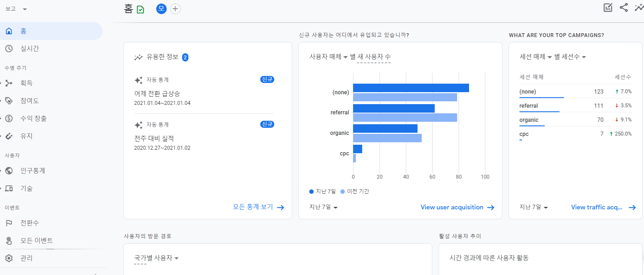Image resolution: width=644 pixels, height=275 pixels.
Task: Click the share icon in the top right
Action: tap(624, 7)
